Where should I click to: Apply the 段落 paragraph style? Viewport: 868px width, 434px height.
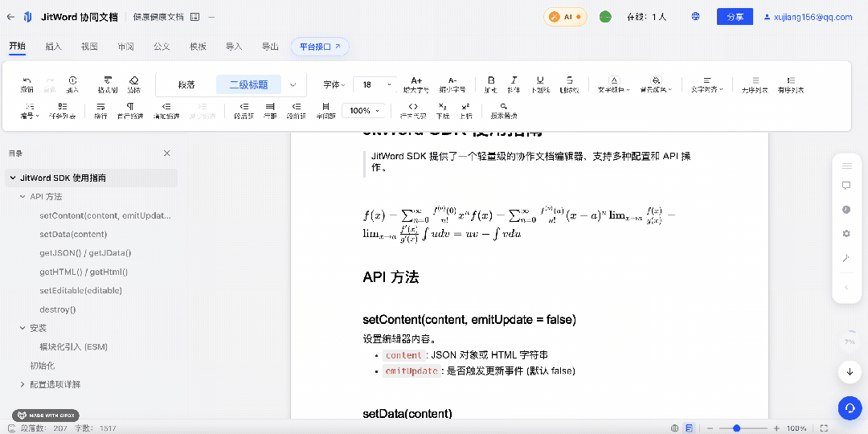pyautogui.click(x=186, y=84)
